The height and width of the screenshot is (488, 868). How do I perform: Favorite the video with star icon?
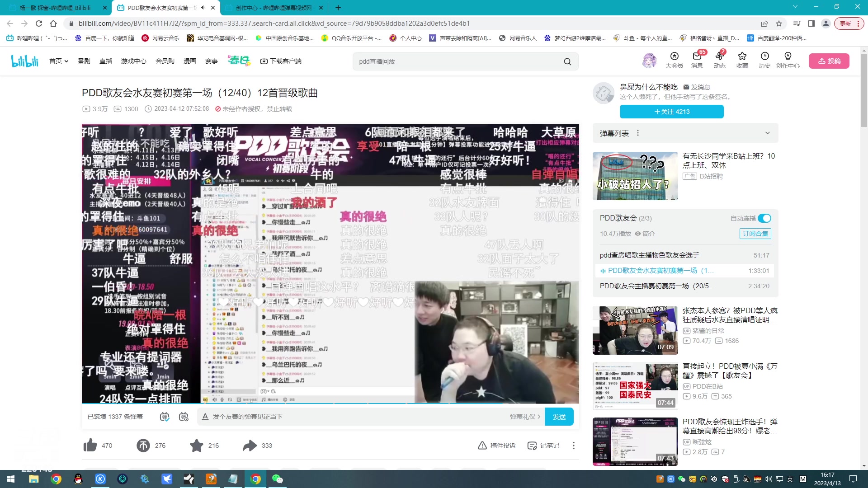coord(197,446)
